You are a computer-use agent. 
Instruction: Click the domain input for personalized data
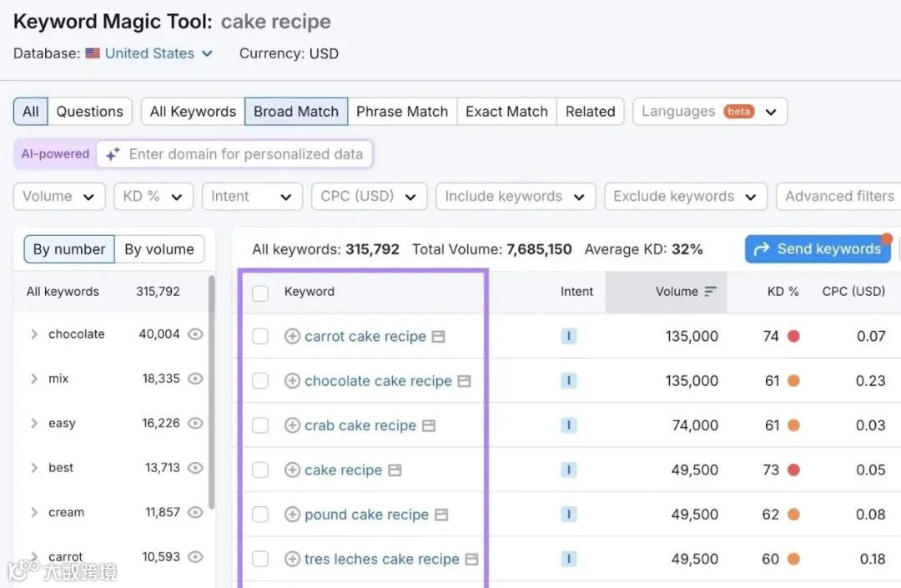245,153
